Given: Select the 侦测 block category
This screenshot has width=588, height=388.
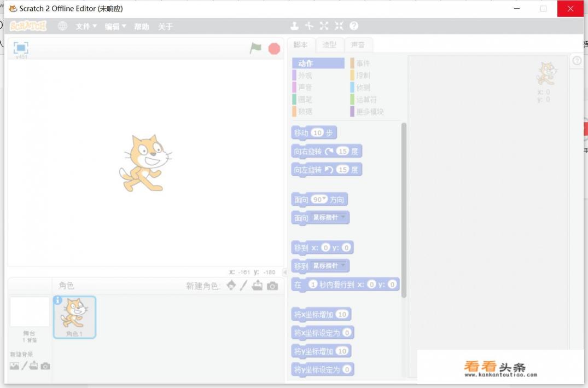Looking at the screenshot, I should pos(364,87).
